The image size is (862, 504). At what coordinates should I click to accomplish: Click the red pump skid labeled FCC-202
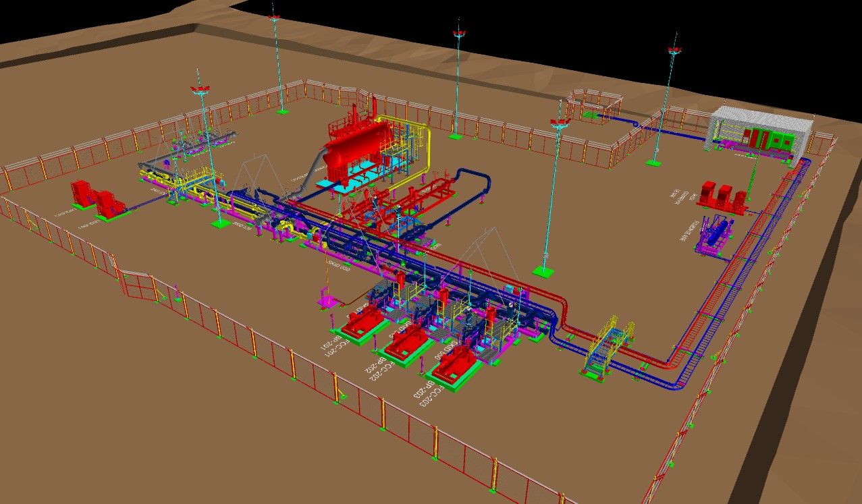point(406,345)
